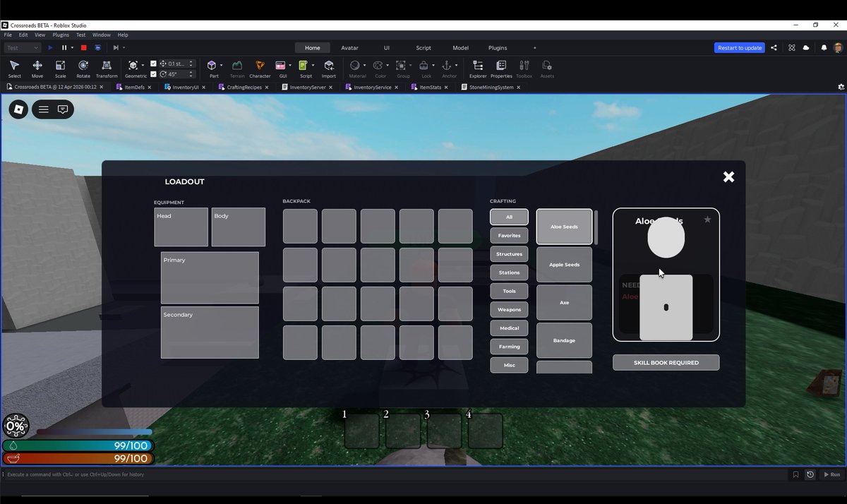Show the Properties panel
The height and width of the screenshot is (504, 847).
pos(501,68)
